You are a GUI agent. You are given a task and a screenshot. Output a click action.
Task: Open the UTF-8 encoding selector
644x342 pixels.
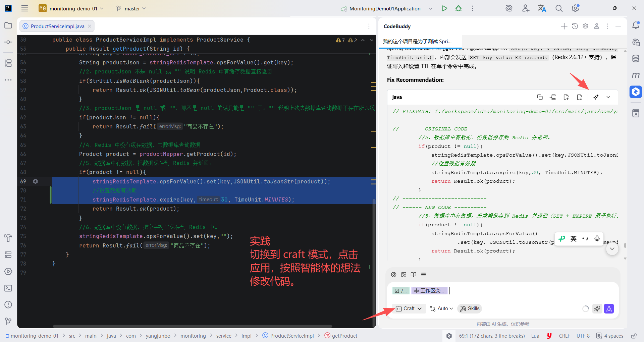583,336
